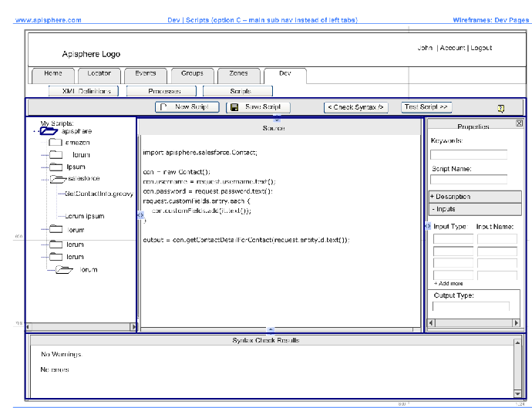Click Properties scrollbar left arrow
Screen dimensions: 532x408
(x=431, y=323)
